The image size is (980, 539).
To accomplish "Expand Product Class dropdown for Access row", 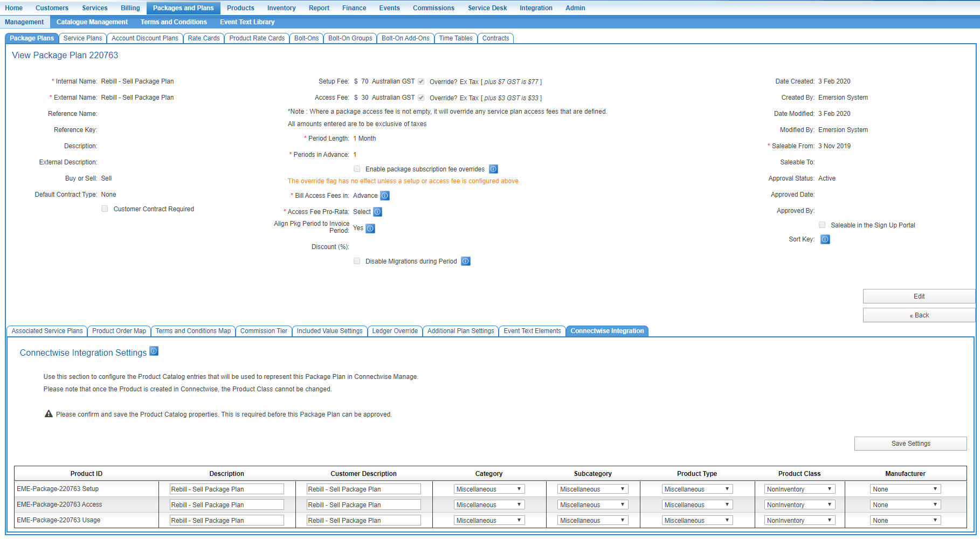I will [799, 505].
